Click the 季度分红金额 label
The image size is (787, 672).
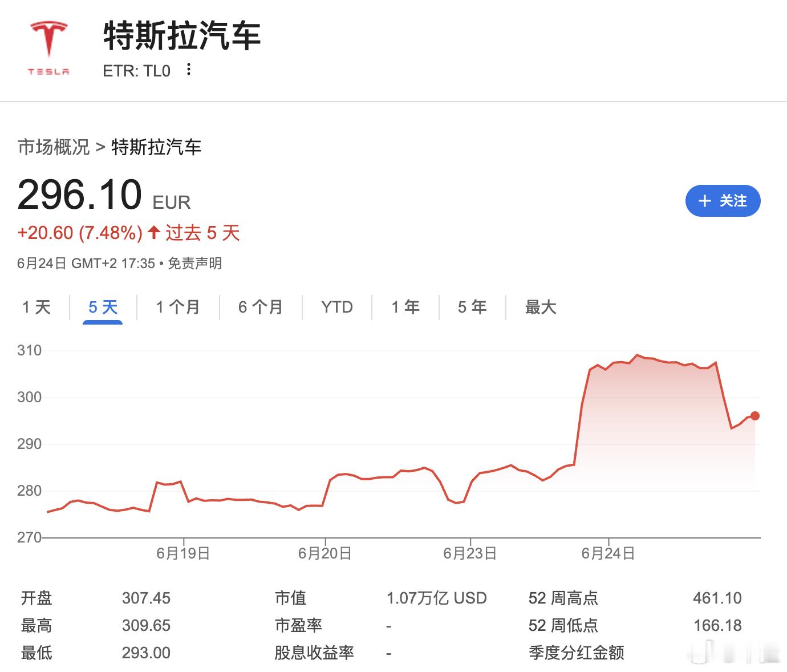click(x=576, y=653)
